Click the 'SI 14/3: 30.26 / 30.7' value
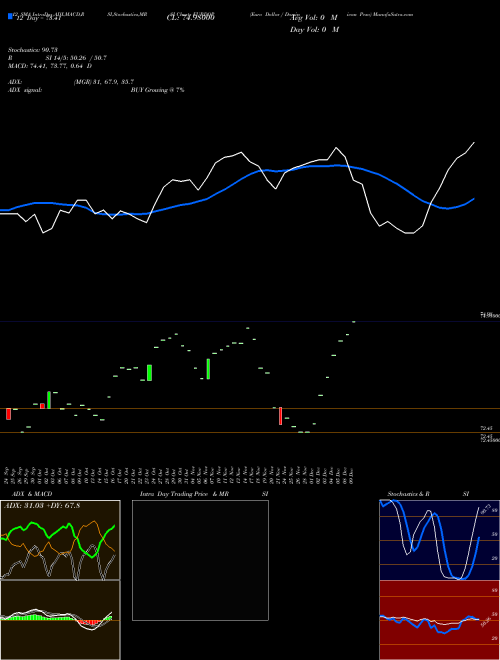 click(x=76, y=58)
